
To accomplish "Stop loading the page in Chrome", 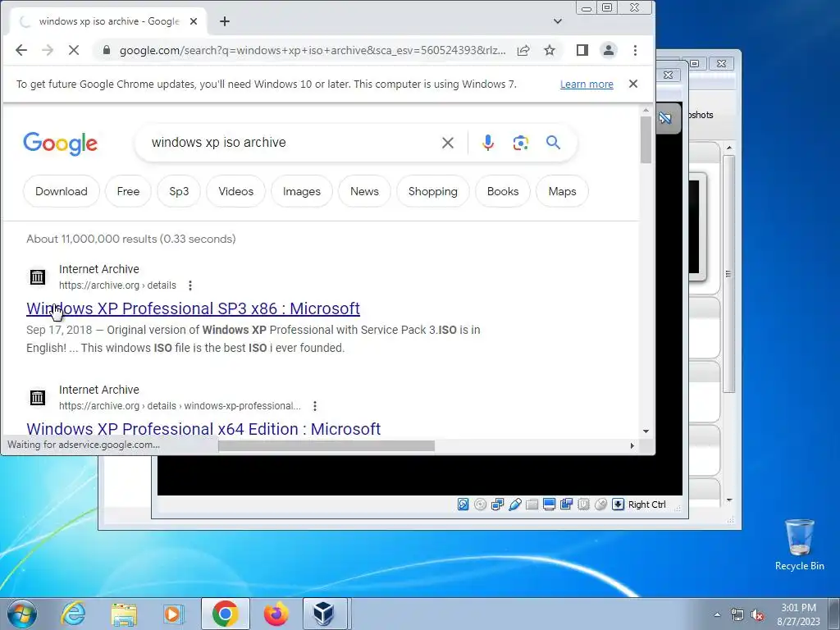I will point(74,50).
